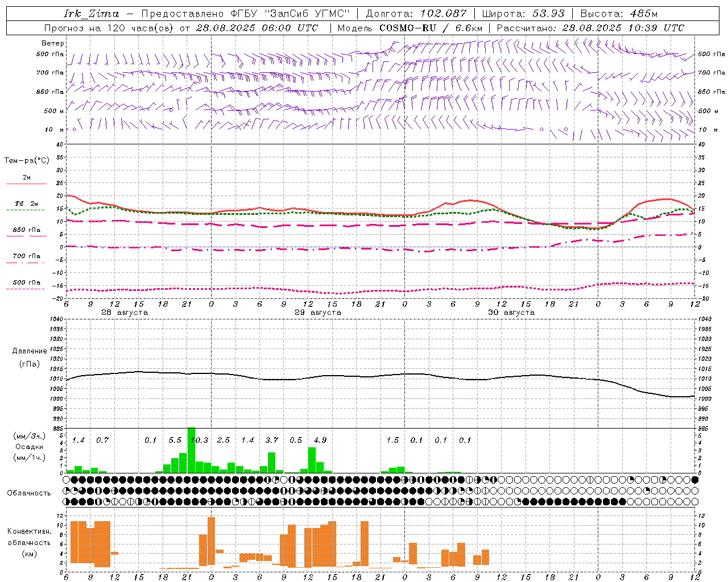Select the Прогноз на 120 часа(ов) text
The height and width of the screenshot is (582, 728).
coord(110,28)
